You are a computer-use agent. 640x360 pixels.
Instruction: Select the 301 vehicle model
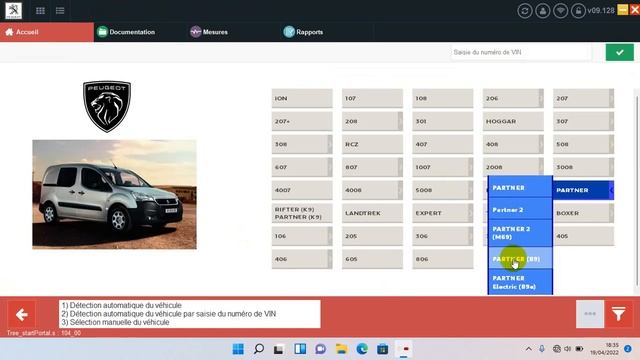pos(442,121)
